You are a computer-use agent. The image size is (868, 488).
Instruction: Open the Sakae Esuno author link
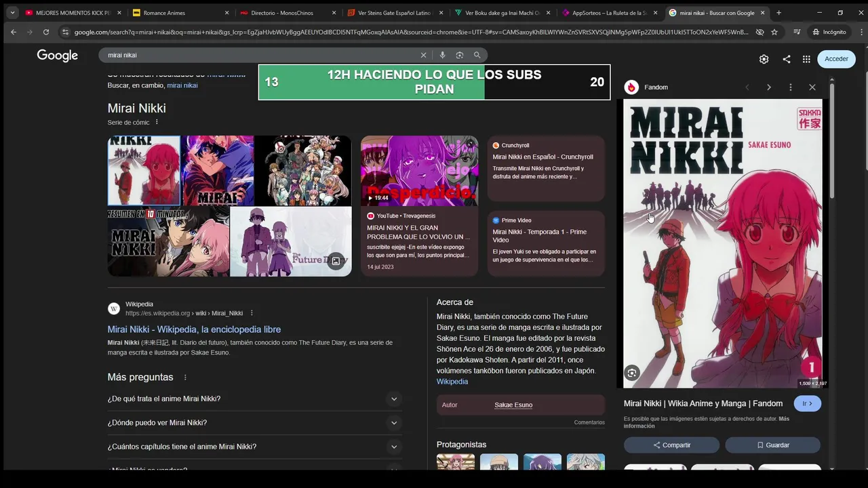[x=513, y=405]
